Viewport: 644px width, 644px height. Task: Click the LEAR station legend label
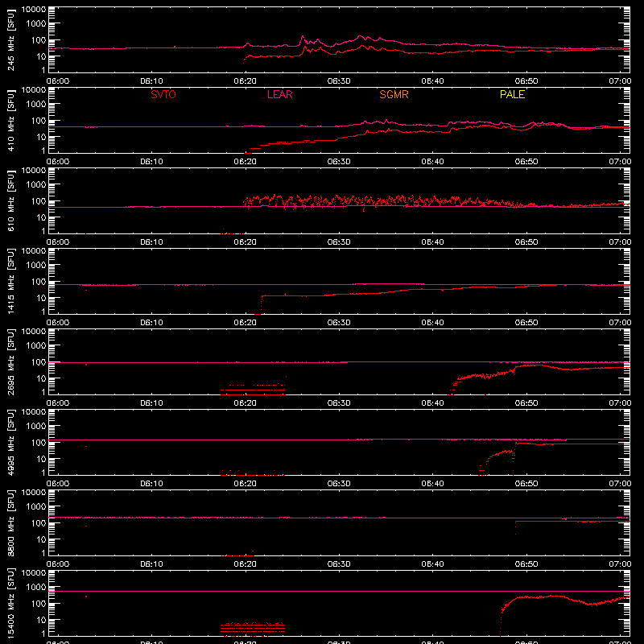pos(279,94)
